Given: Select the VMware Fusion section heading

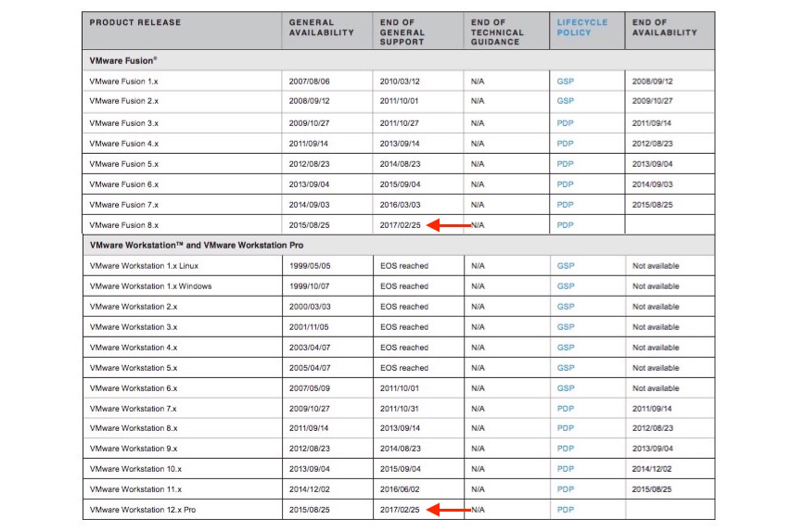Looking at the screenshot, I should pos(123,60).
